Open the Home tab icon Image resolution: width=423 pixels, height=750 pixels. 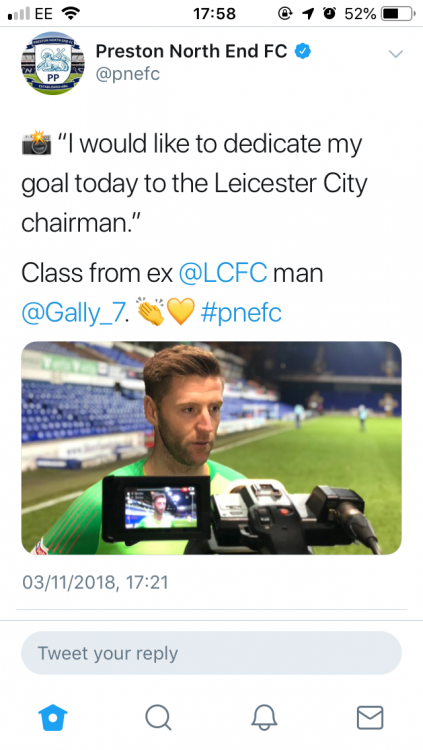(x=53, y=717)
